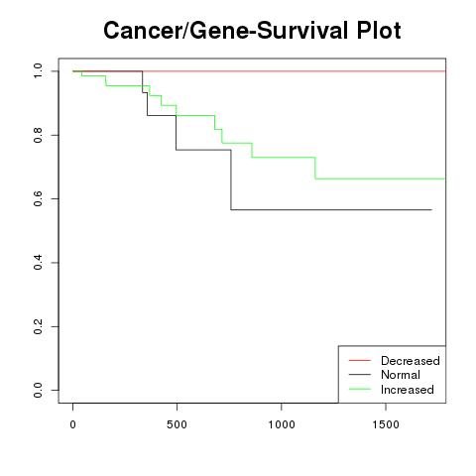Select the Normal legend label
Screen dimensions: 476x476
click(x=401, y=375)
